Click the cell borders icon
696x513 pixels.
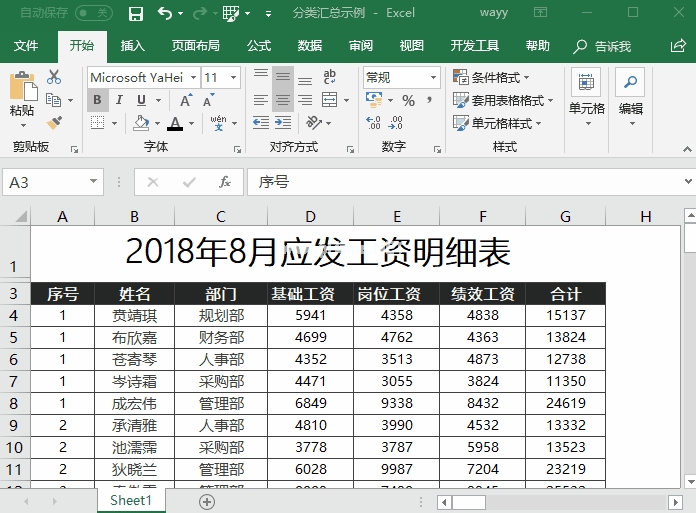[x=97, y=123]
